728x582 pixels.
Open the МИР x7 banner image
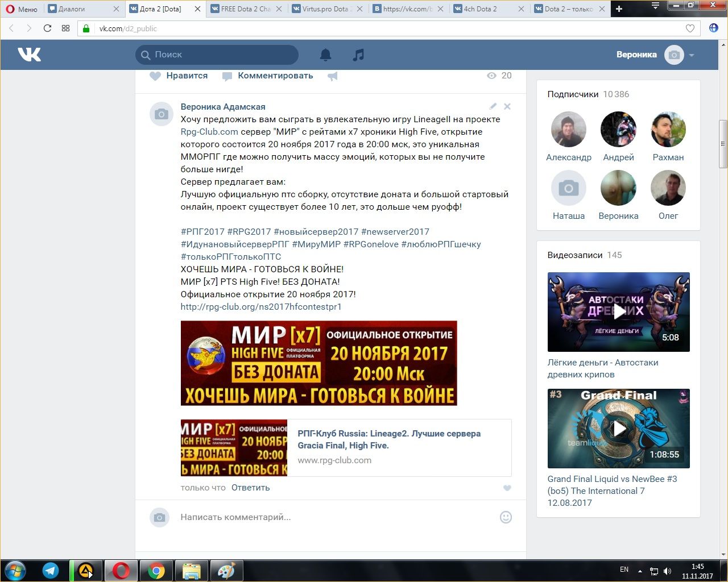[318, 363]
